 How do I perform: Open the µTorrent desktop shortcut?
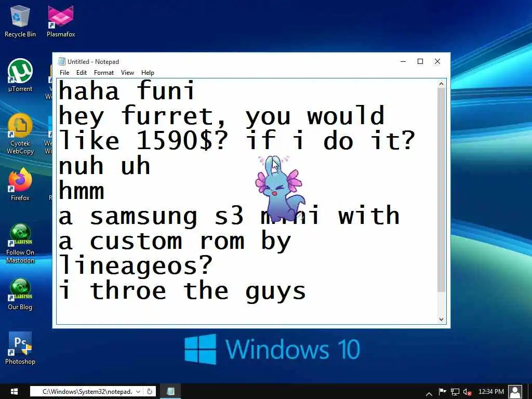20,75
